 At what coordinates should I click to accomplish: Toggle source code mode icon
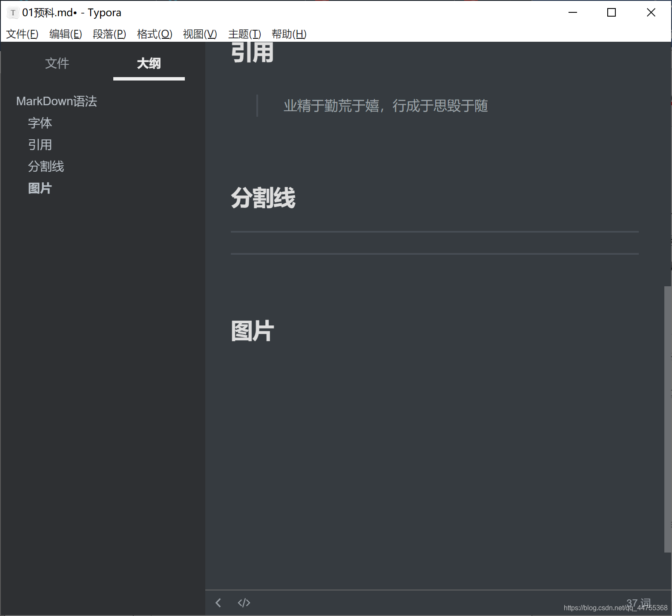244,602
